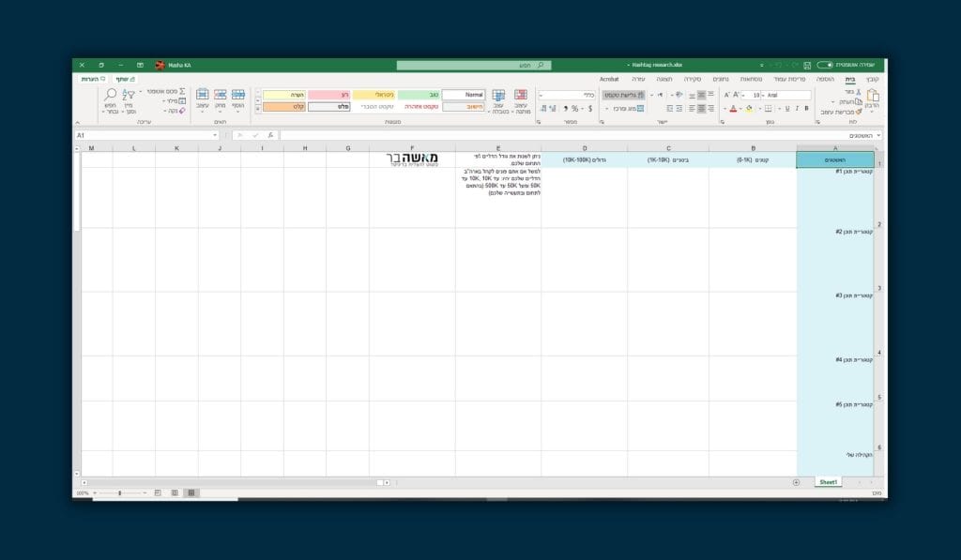Click the Sort & Filter icon
The width and height of the screenshot is (961, 560).
[x=128, y=95]
